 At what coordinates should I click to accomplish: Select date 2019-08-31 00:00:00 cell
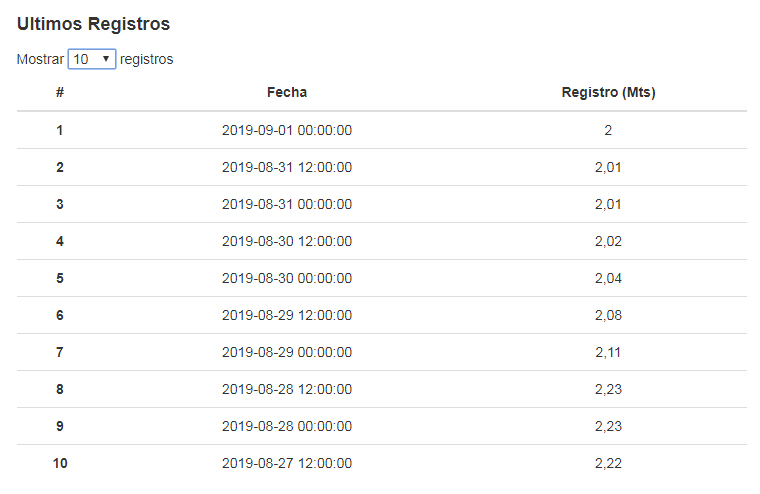[287, 204]
